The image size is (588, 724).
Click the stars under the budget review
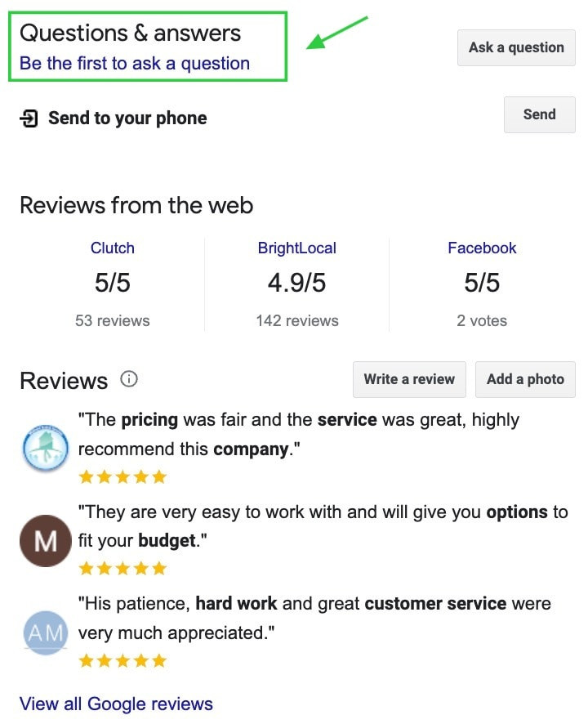[x=122, y=568]
